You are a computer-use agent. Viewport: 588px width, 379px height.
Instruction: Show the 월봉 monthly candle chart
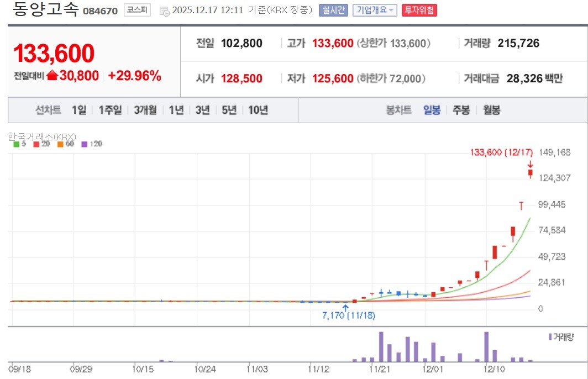click(491, 110)
